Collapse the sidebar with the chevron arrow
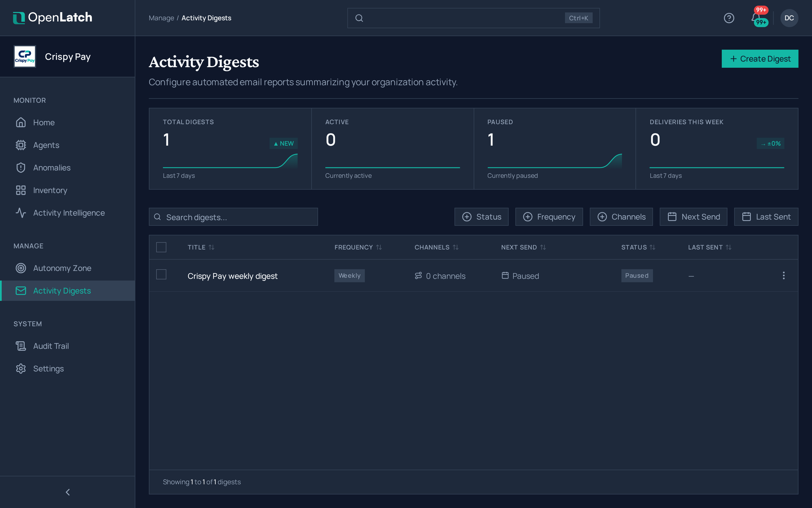The image size is (812, 508). (x=67, y=492)
